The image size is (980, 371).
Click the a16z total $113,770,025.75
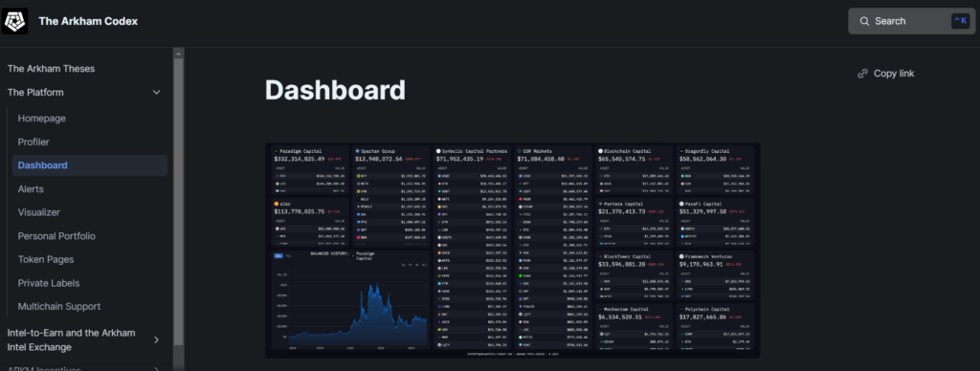(x=300, y=211)
